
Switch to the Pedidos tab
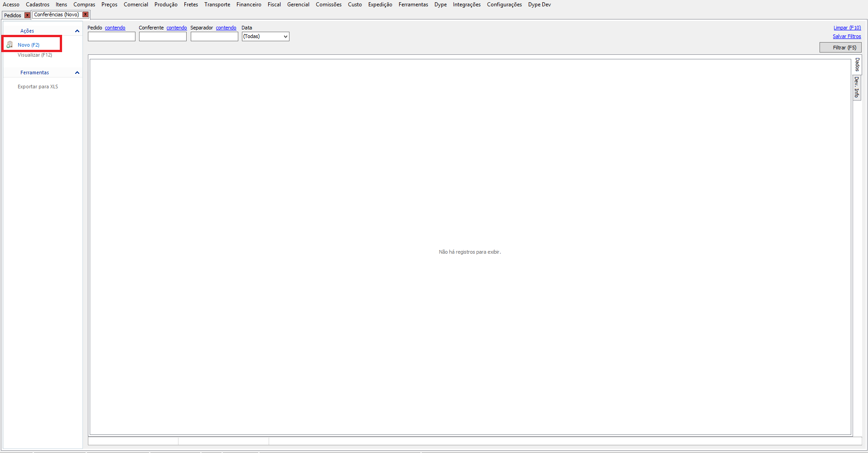point(13,15)
